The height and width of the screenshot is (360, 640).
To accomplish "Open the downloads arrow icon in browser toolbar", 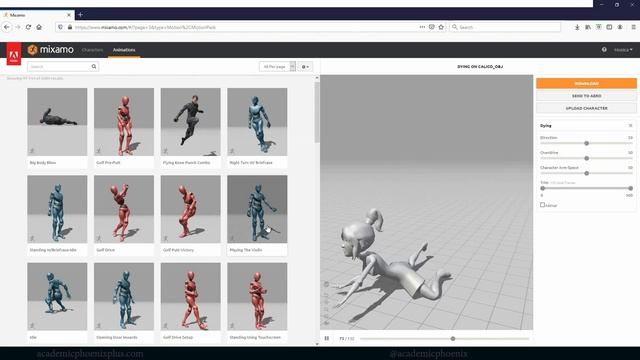I will (577, 27).
